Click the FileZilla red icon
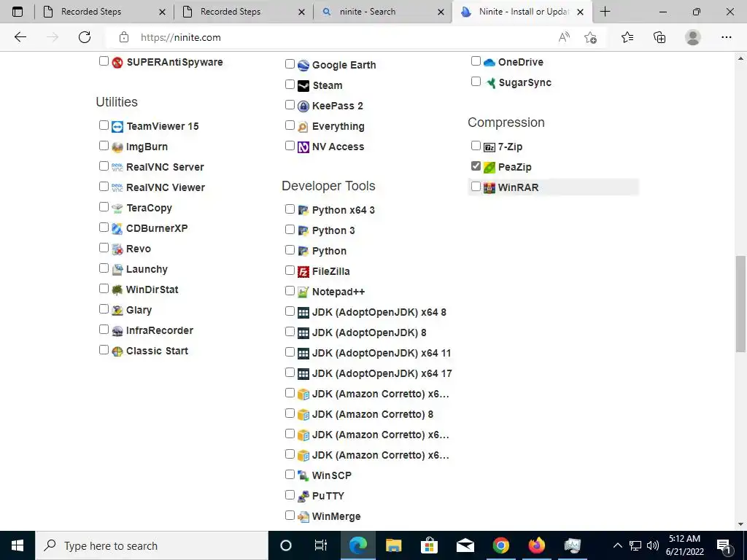The height and width of the screenshot is (560, 747). [303, 272]
